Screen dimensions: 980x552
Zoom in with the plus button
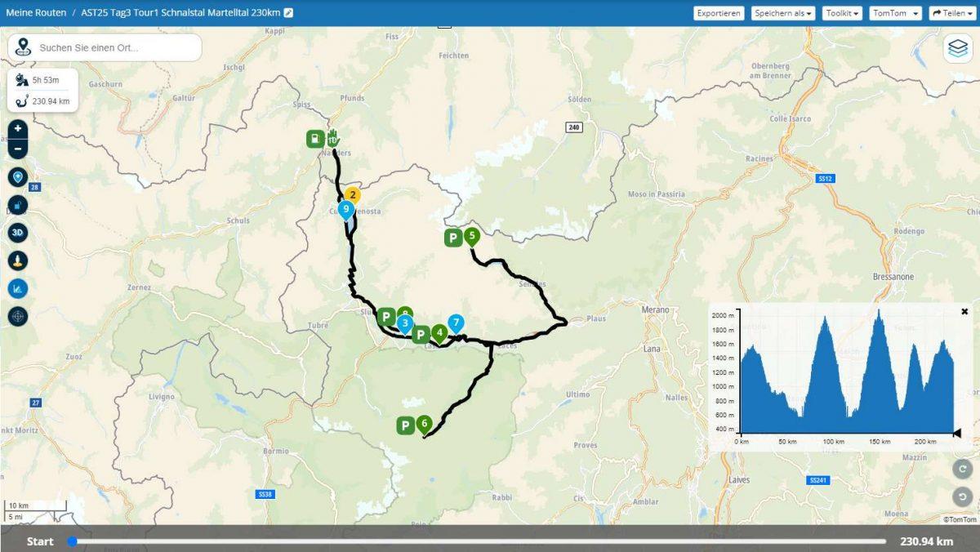pos(18,128)
